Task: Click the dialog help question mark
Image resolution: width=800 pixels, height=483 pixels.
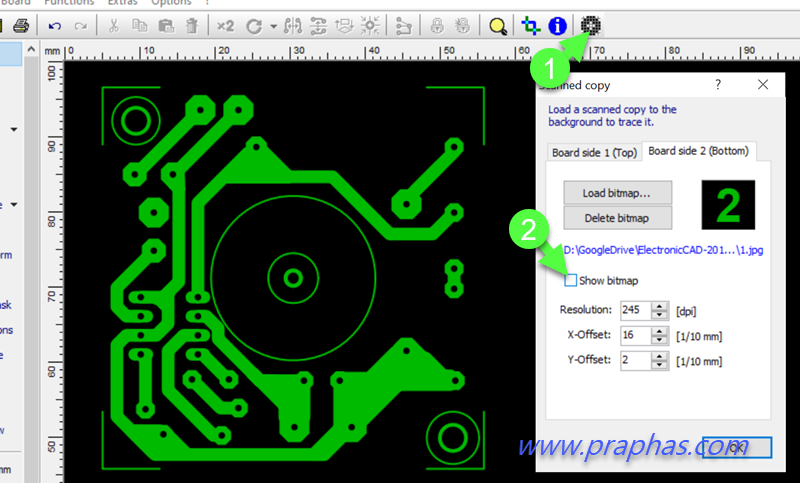Action: (x=718, y=86)
